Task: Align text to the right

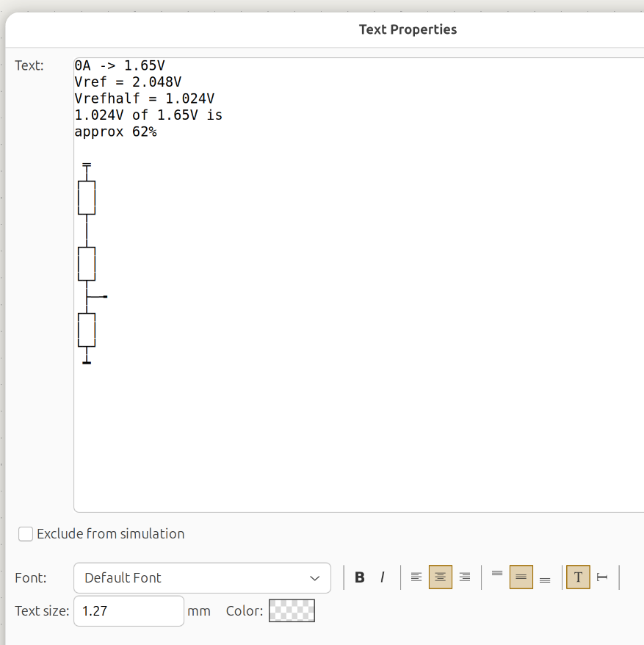Action: [464, 577]
